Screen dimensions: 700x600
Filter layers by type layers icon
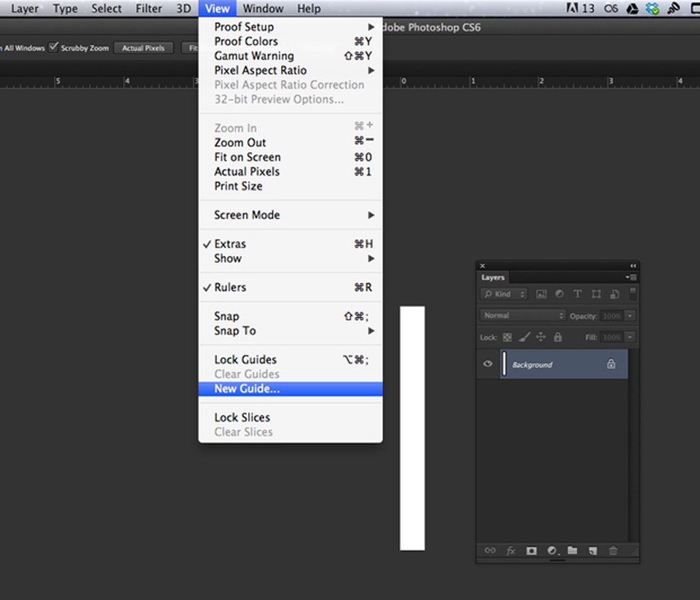[578, 294]
